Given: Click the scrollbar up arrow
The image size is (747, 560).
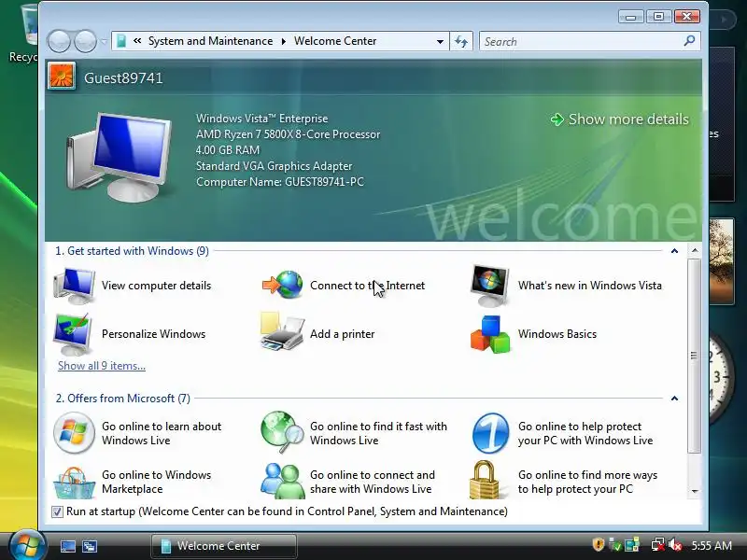Looking at the screenshot, I should (695, 250).
